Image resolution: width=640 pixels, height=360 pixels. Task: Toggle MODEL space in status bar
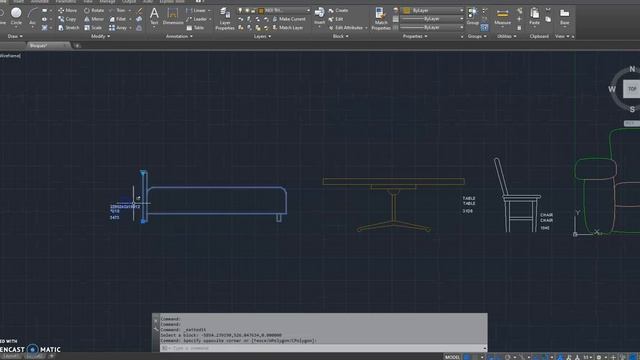(452, 357)
